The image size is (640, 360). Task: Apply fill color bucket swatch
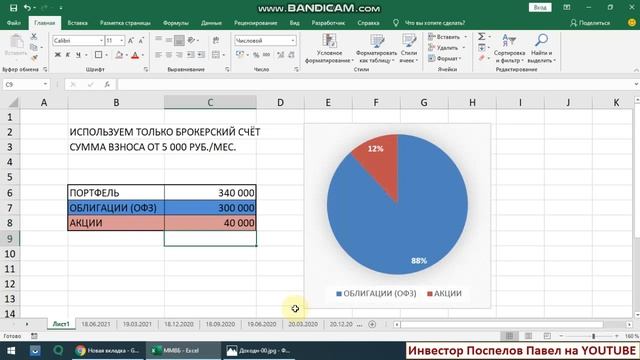click(119, 55)
